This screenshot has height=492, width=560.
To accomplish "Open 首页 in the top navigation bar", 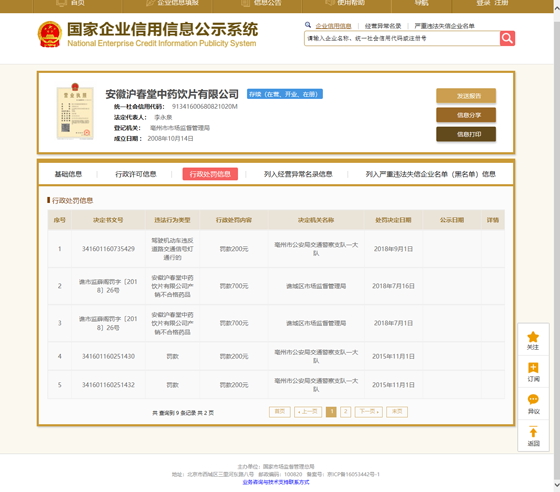I will point(70,3).
